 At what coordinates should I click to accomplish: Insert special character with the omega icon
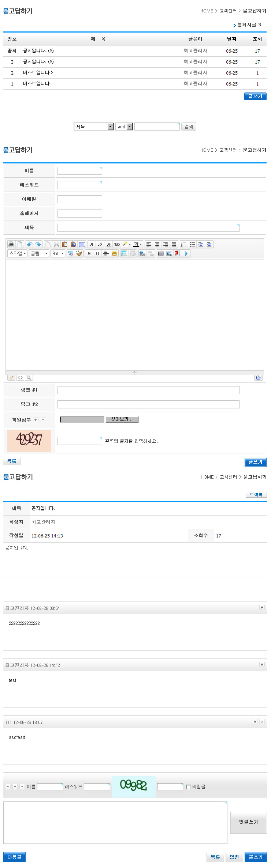point(97,253)
